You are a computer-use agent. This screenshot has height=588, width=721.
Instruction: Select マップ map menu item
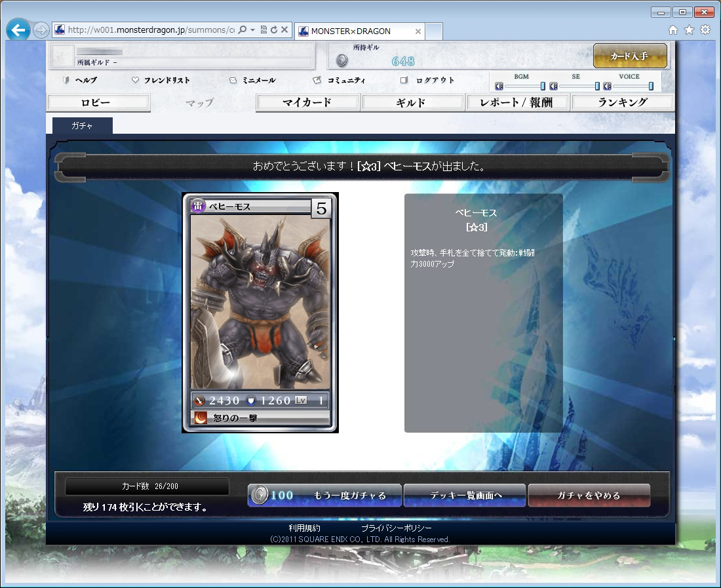pos(200,102)
